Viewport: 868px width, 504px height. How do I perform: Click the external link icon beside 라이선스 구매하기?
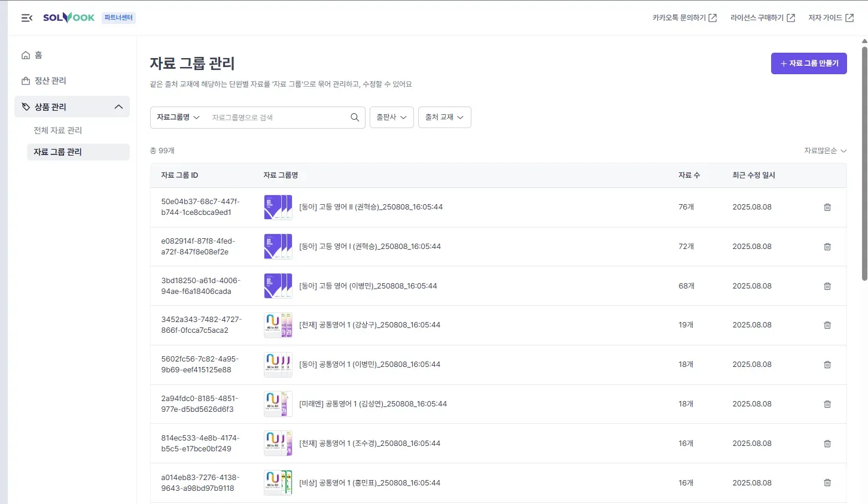(791, 18)
